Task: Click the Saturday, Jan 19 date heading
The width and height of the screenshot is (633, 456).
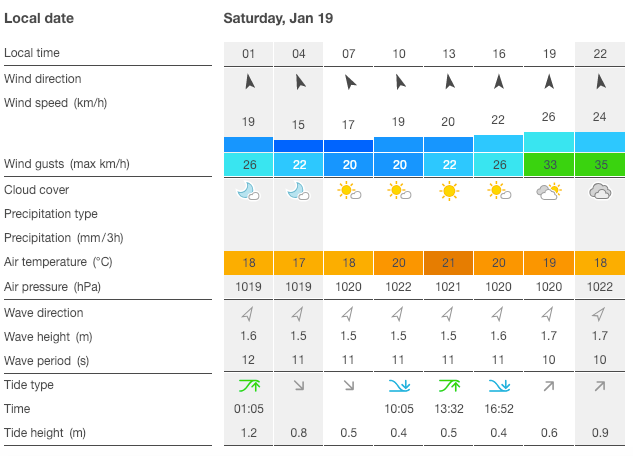Action: tap(279, 19)
